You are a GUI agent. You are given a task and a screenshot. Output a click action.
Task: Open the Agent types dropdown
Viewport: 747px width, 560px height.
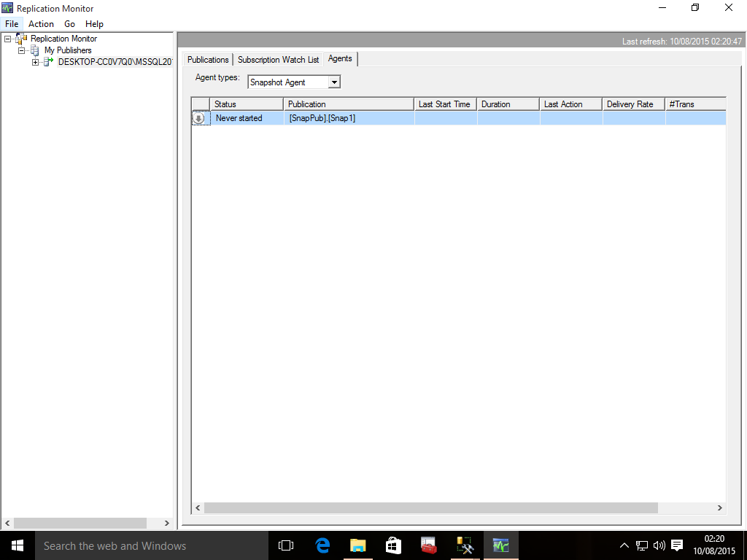(334, 82)
